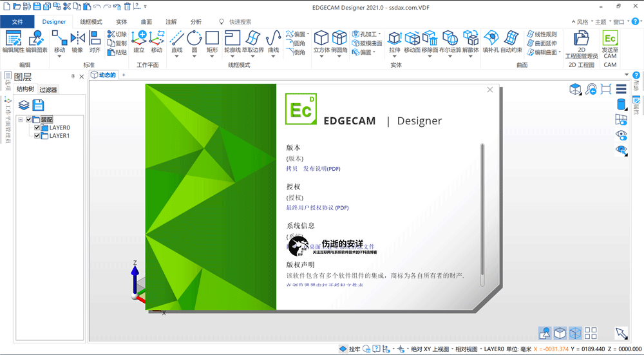Open the 过滤器 filter tab in layers panel
The width and height of the screenshot is (644, 355).
click(x=48, y=90)
